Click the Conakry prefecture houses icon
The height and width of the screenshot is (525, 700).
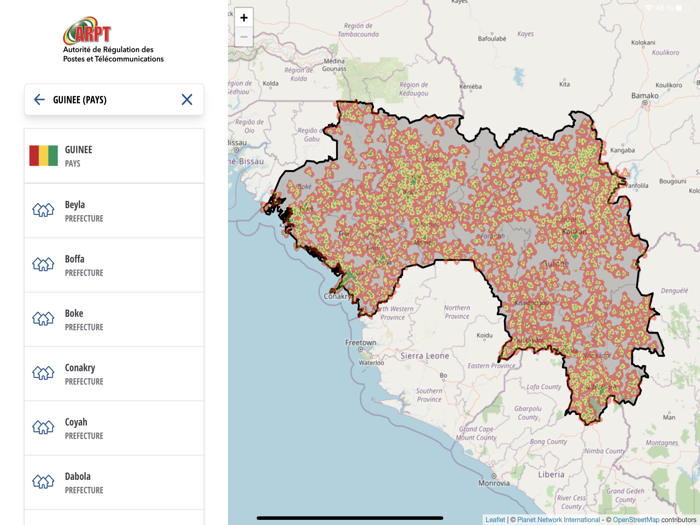click(x=43, y=374)
